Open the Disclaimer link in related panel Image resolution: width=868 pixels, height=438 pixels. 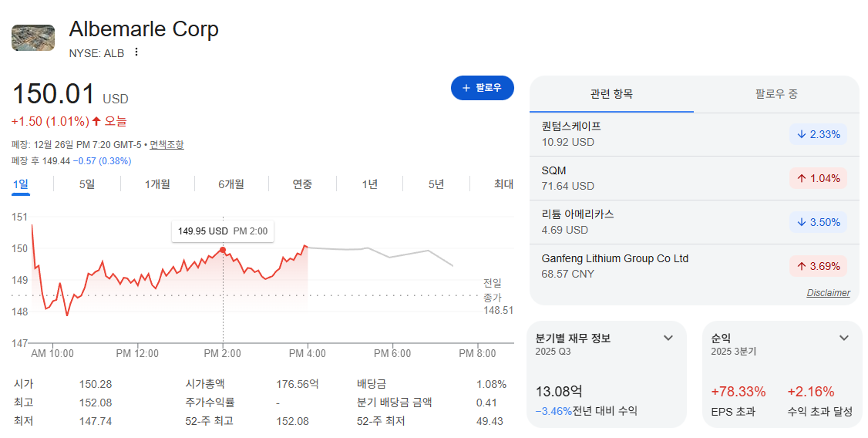pyautogui.click(x=828, y=293)
